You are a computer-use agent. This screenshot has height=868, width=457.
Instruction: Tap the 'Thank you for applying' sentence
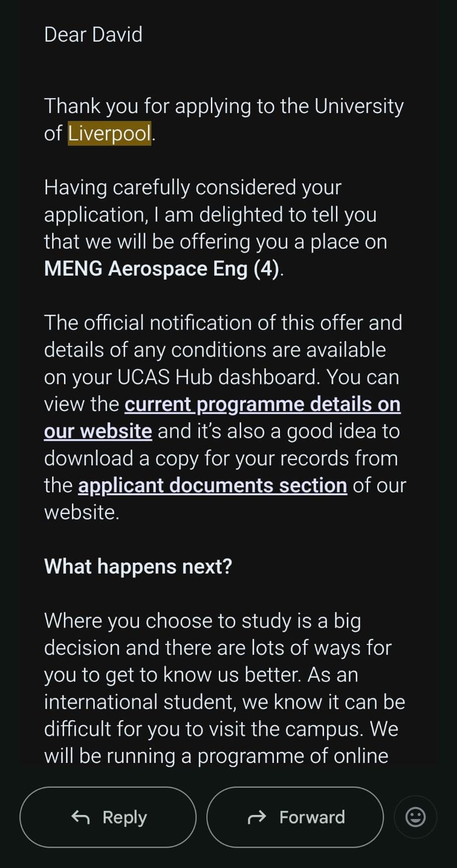click(x=223, y=106)
